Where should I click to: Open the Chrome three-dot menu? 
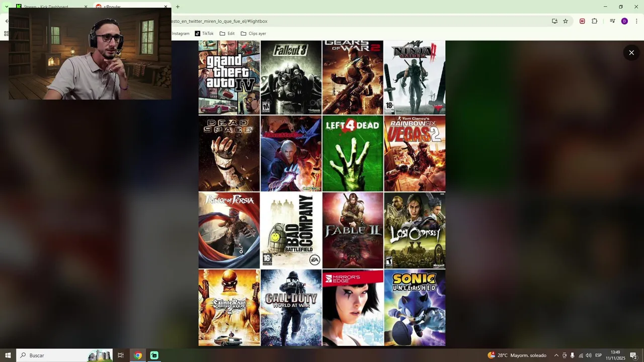(636, 21)
